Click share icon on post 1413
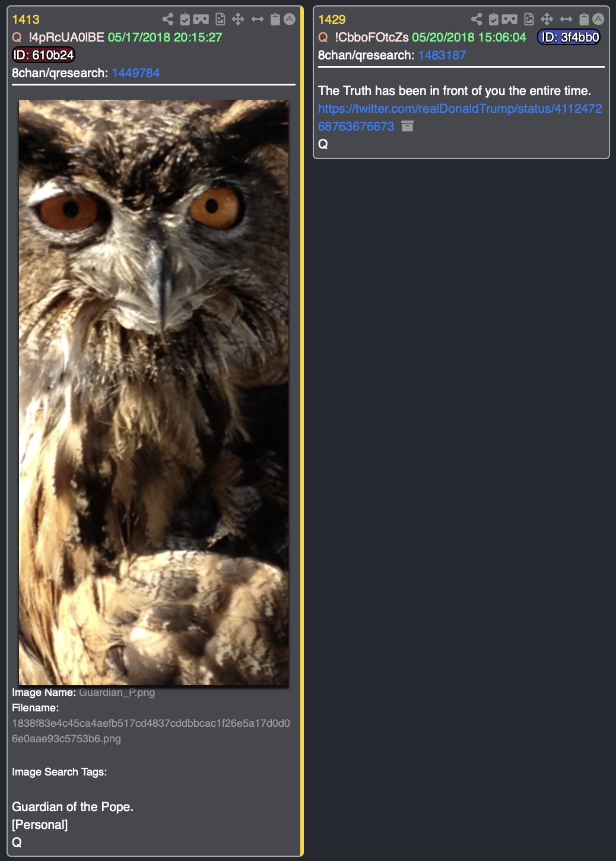This screenshot has width=616, height=861. point(168,19)
